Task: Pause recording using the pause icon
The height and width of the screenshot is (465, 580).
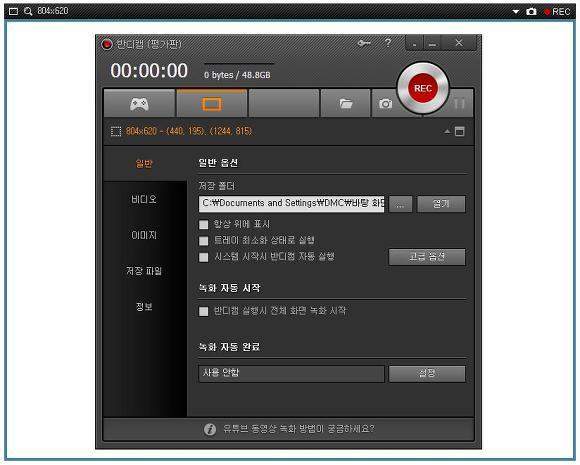Action: pos(459,104)
